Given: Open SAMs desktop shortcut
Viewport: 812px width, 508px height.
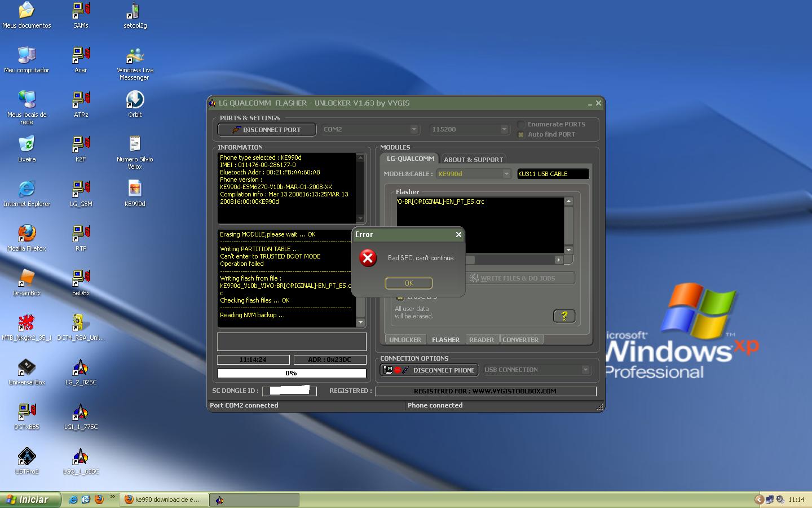Looking at the screenshot, I should [81, 15].
